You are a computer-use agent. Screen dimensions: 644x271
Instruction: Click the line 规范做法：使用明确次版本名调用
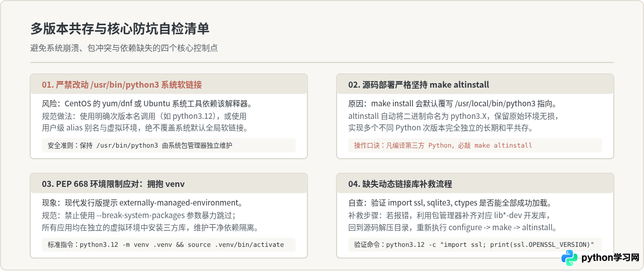pyautogui.click(x=144, y=116)
